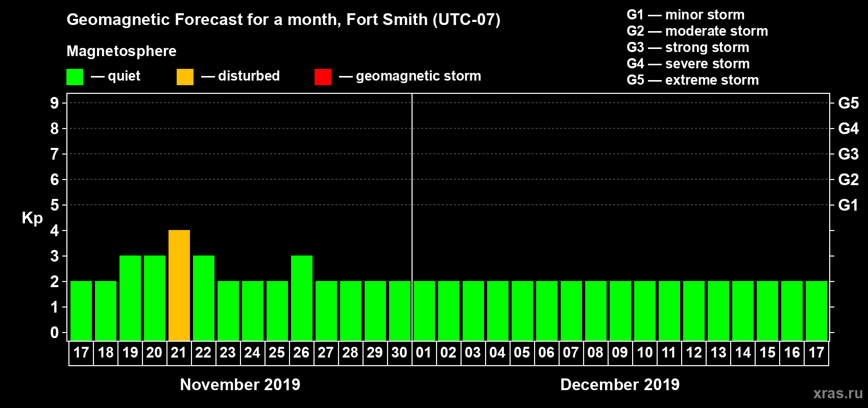The image size is (868, 408).
Task: Click the date cell '21' in November
Action: 179,353
